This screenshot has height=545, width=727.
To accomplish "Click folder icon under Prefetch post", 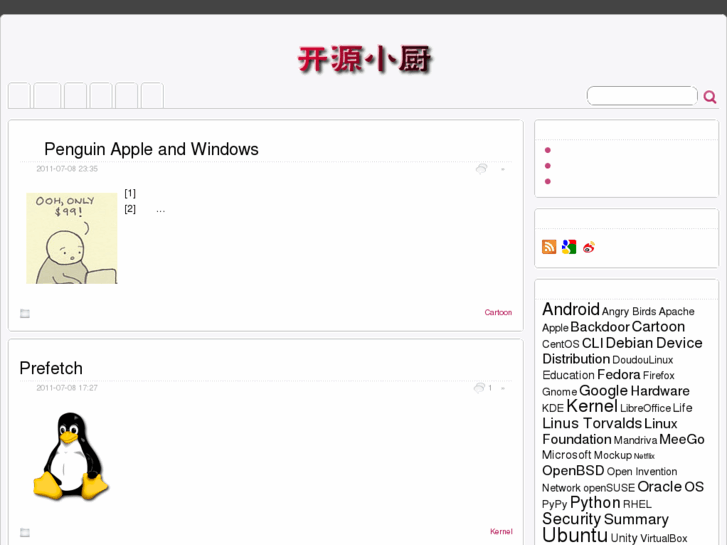I will pos(25,532).
